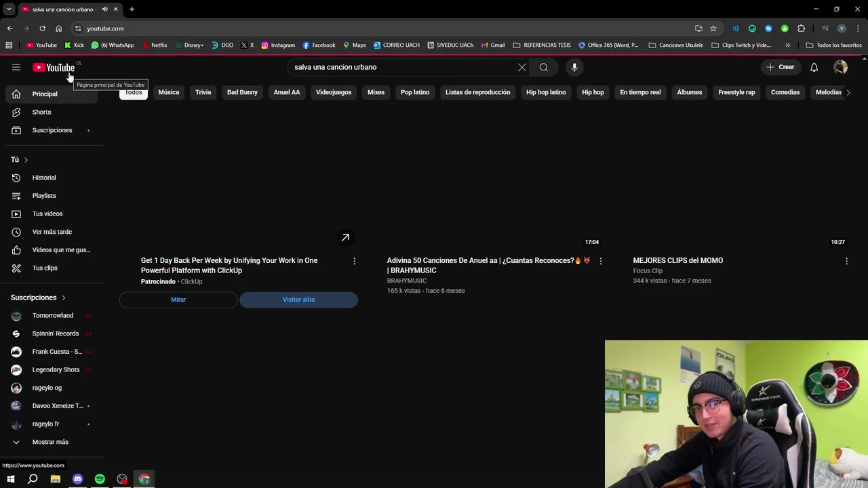Open Tus videos
This screenshot has height=488, width=868.
[52, 213]
